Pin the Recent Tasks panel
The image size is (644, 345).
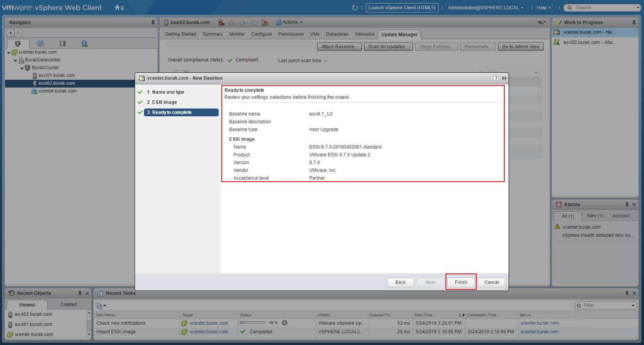(x=627, y=293)
